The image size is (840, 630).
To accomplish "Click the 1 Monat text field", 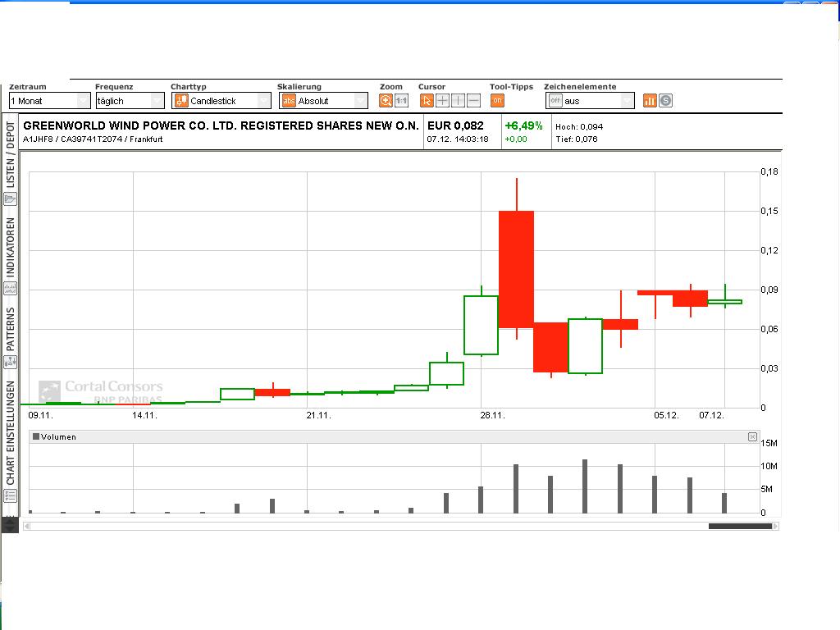I will click(x=43, y=101).
